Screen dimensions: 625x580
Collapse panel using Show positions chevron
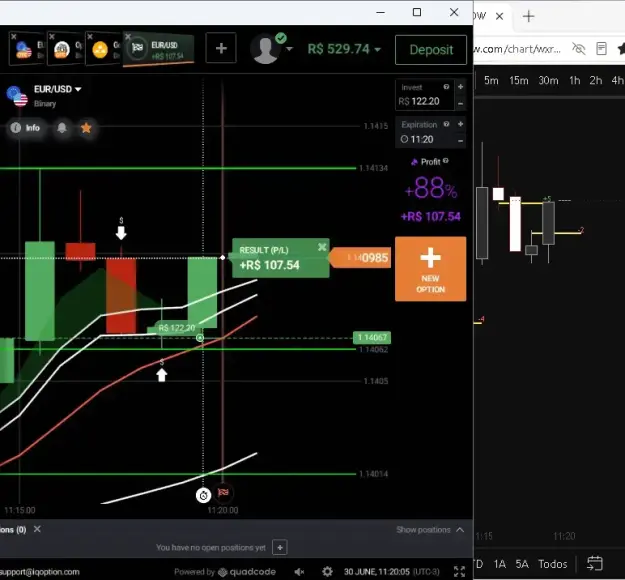point(460,530)
